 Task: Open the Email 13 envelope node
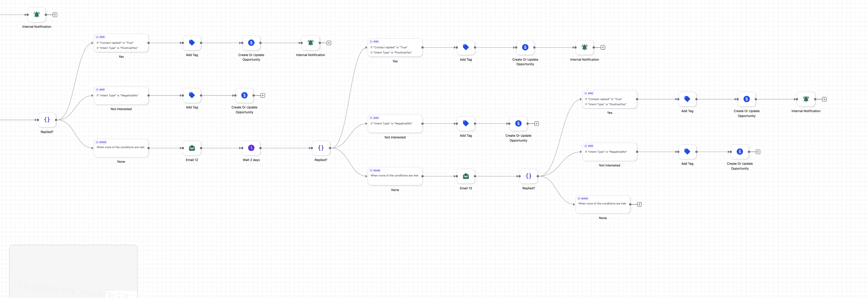[466, 176]
